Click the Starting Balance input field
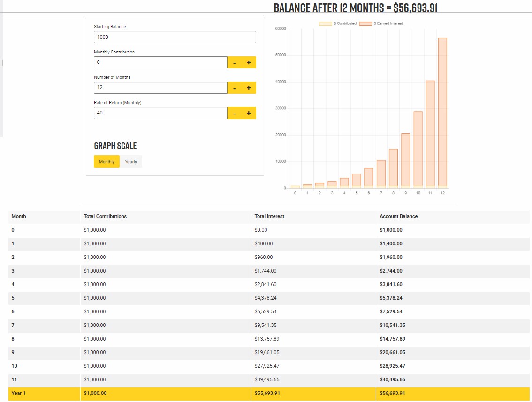The height and width of the screenshot is (402, 532). pos(175,37)
